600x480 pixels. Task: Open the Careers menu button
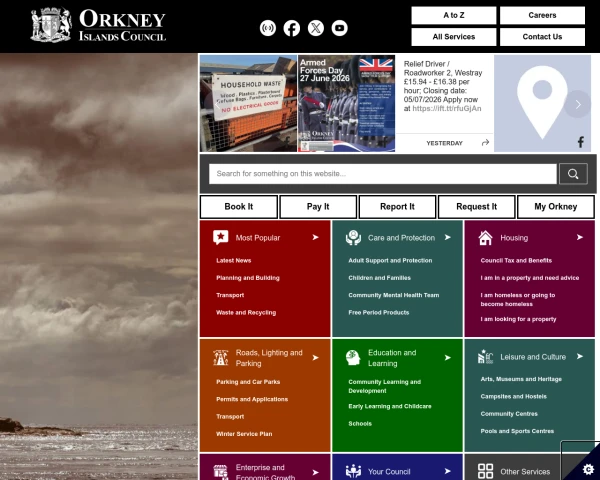click(542, 15)
